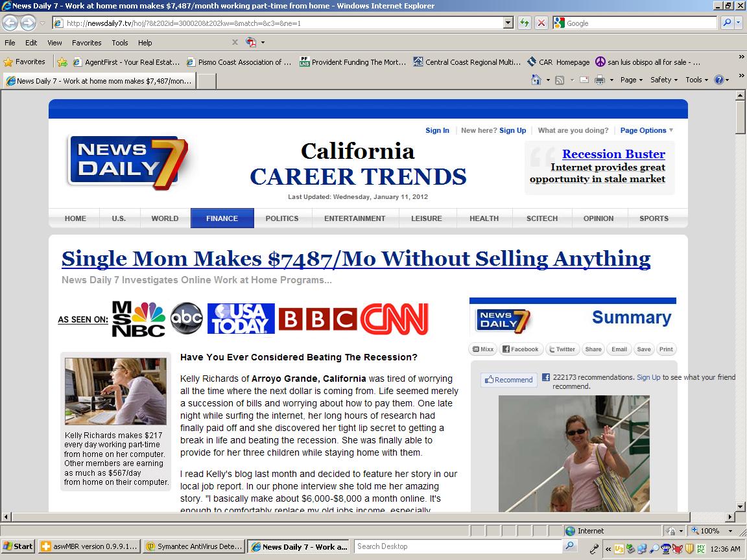Click the Print icon in command bar
The width and height of the screenshot is (747, 560).
(x=600, y=80)
